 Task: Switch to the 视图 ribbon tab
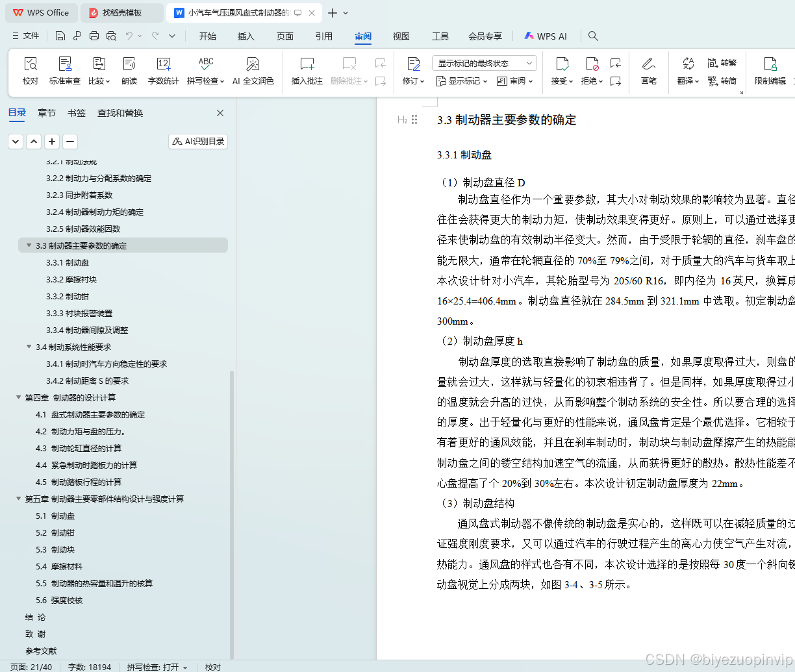401,36
